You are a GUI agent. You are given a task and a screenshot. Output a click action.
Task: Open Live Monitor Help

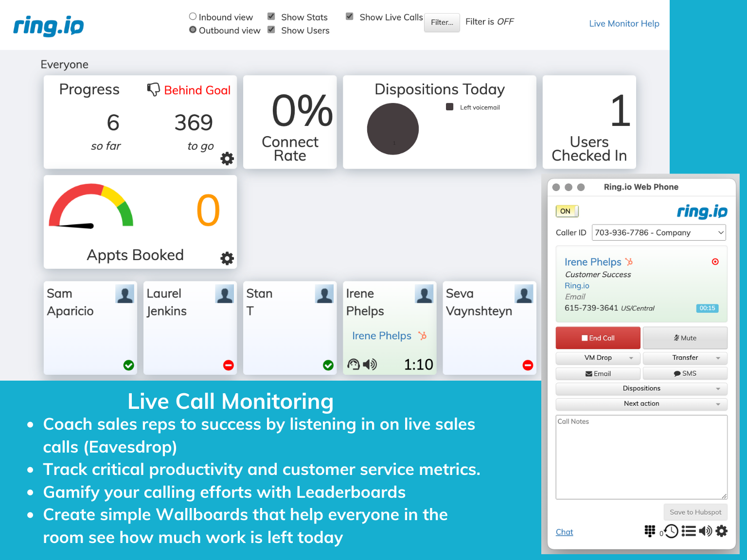point(624,23)
